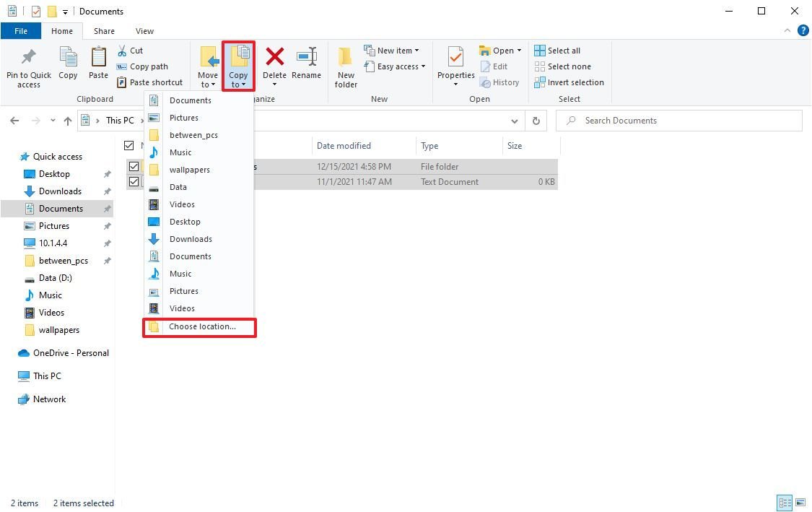The image size is (812, 512).
Task: Switch to Details view icon
Action: 785,503
